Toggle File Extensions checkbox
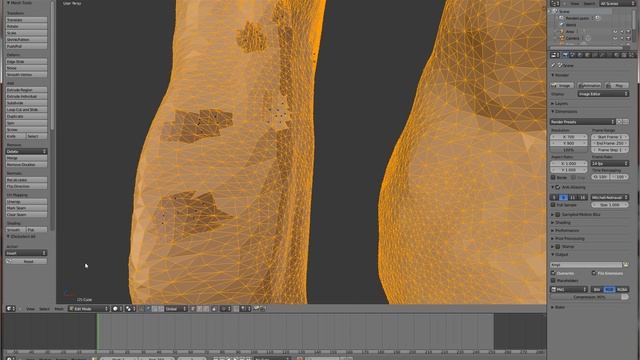 coord(594,273)
